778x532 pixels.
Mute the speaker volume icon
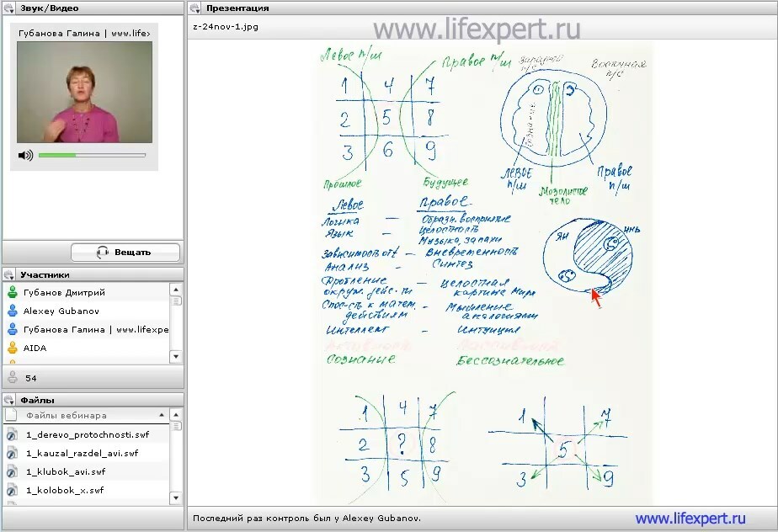coord(25,156)
